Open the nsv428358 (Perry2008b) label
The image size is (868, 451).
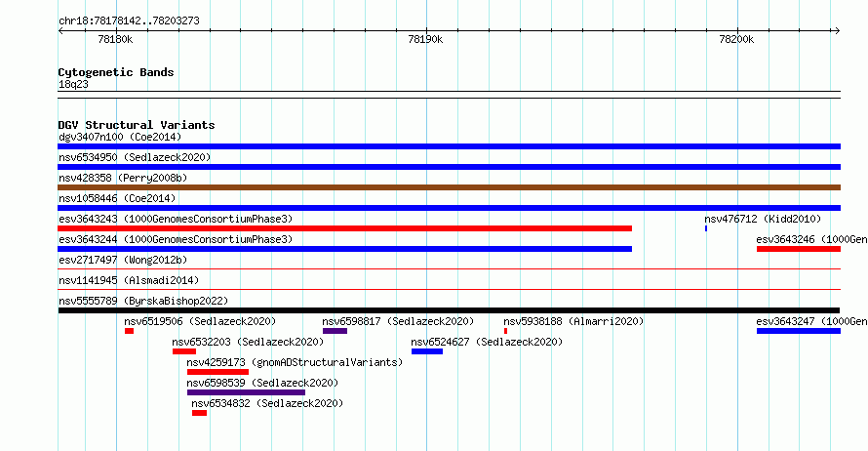coord(123,178)
